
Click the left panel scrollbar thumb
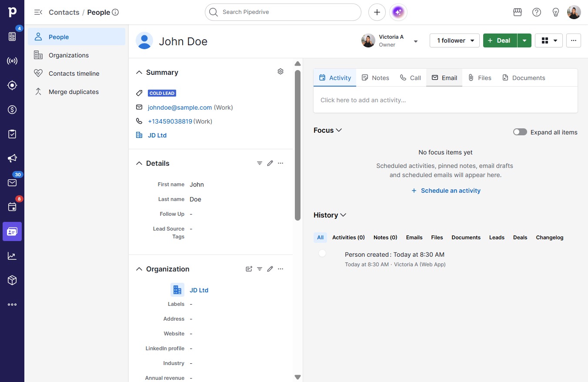297,145
